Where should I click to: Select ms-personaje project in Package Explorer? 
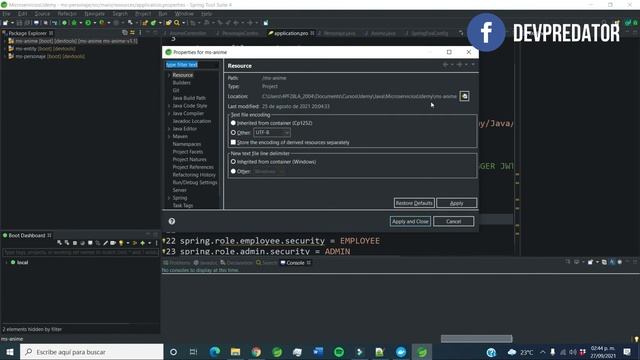50,56
